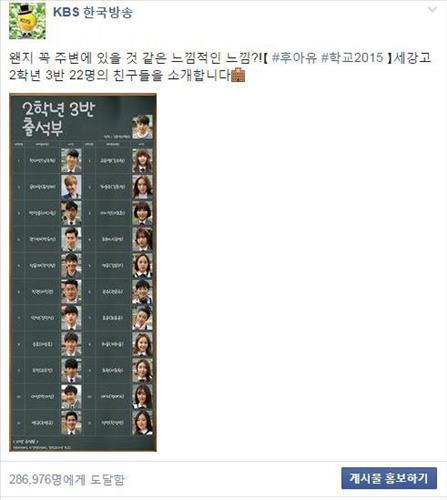Screen dimensions: 447x500
Task: Click the 286,976명에게 도달함 reach count text
Action: click(x=67, y=480)
